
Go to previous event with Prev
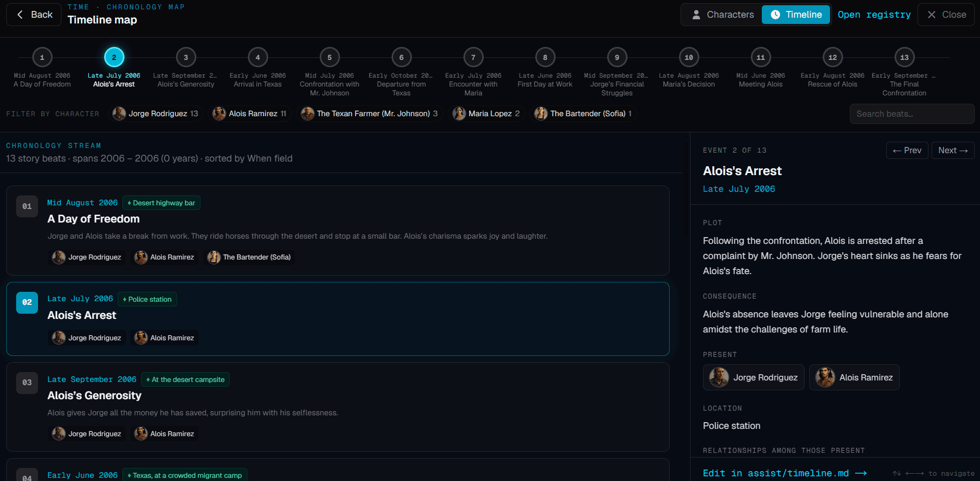click(907, 151)
